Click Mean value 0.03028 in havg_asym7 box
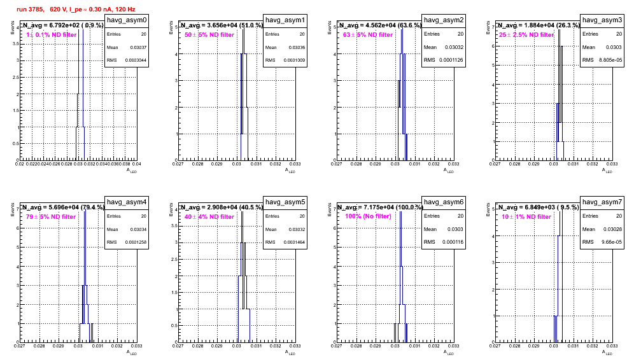Image resolution: width=634 pixels, height=364 pixels. click(612, 229)
